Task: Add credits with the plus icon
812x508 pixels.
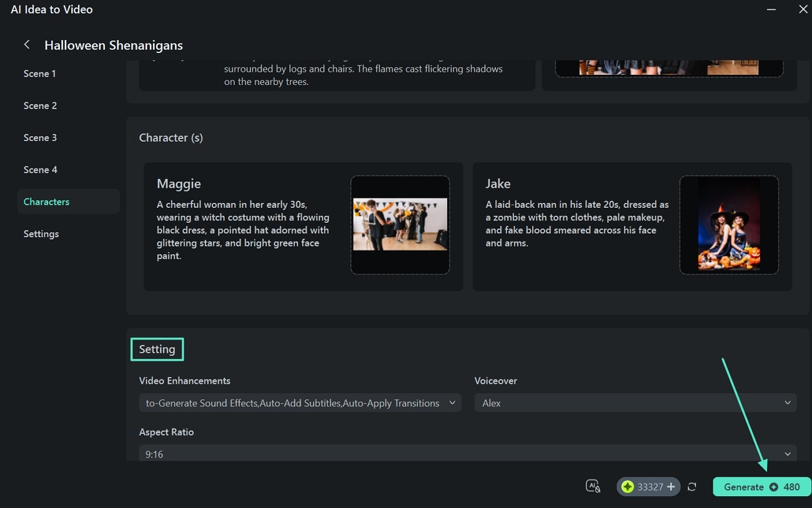Action: 671,487
